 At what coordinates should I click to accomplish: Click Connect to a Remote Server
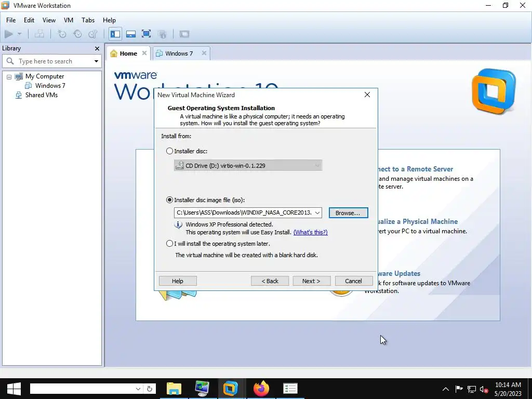coord(416,169)
